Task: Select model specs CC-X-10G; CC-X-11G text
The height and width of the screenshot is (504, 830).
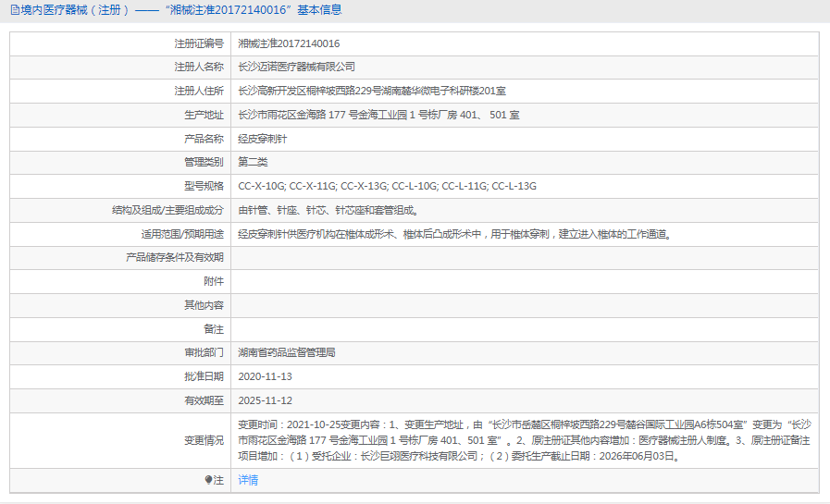Action: [287, 186]
